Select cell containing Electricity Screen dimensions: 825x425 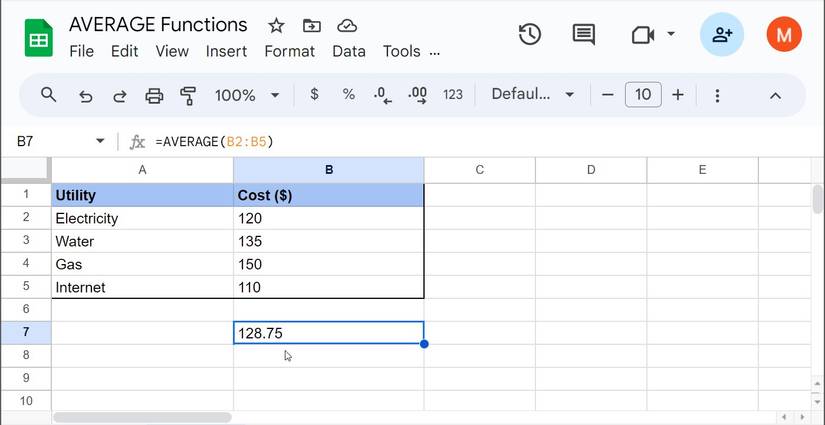pos(142,218)
